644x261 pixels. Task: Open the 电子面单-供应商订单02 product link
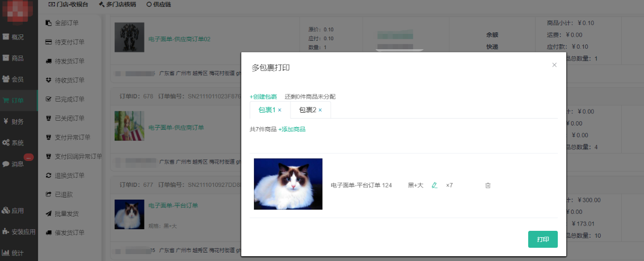coord(179,39)
